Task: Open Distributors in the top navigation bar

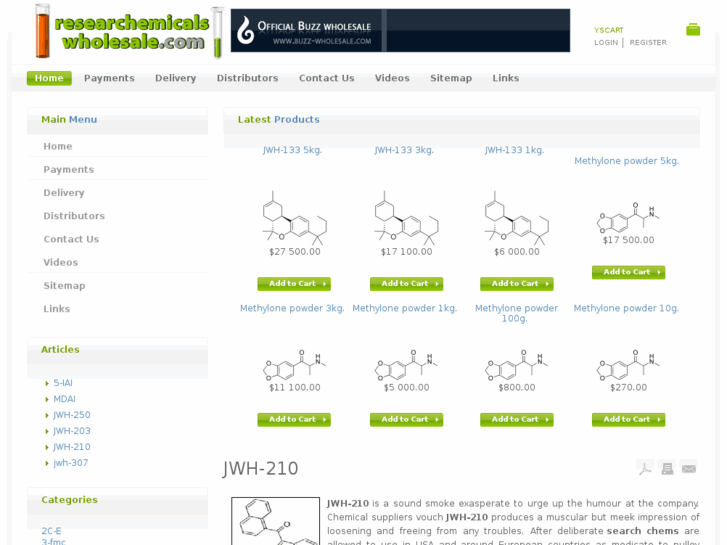Action: pyautogui.click(x=247, y=78)
